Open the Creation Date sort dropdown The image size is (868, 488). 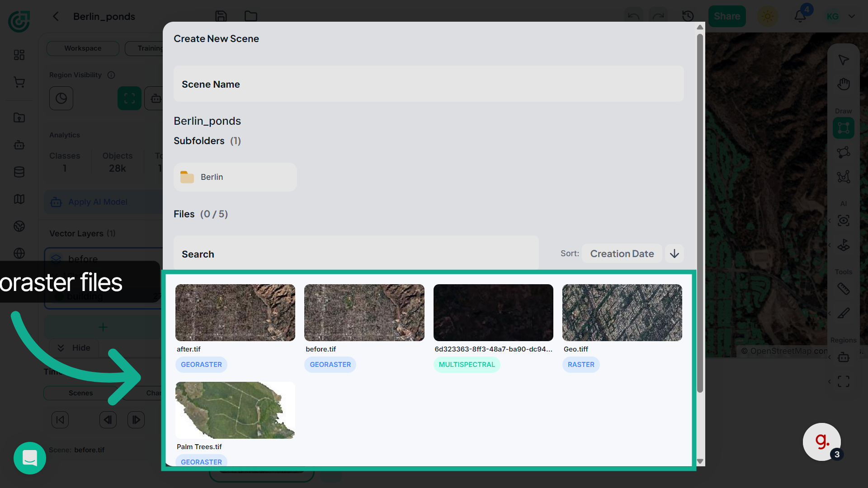(622, 254)
